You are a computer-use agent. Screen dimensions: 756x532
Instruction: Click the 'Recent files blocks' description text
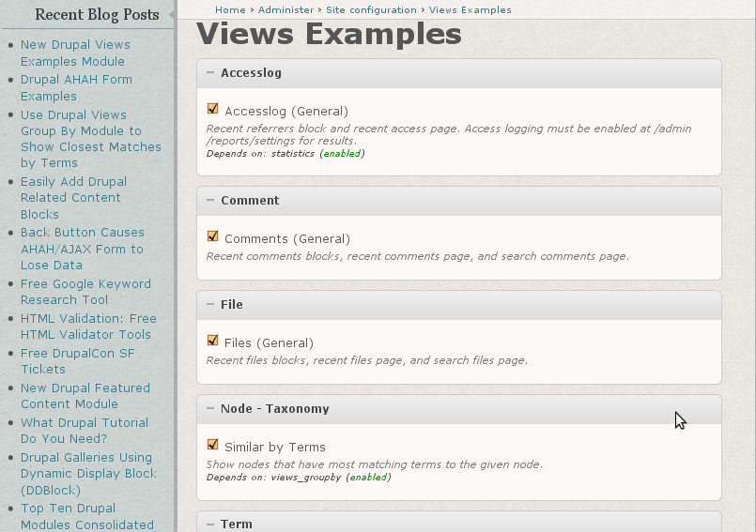[x=367, y=360]
